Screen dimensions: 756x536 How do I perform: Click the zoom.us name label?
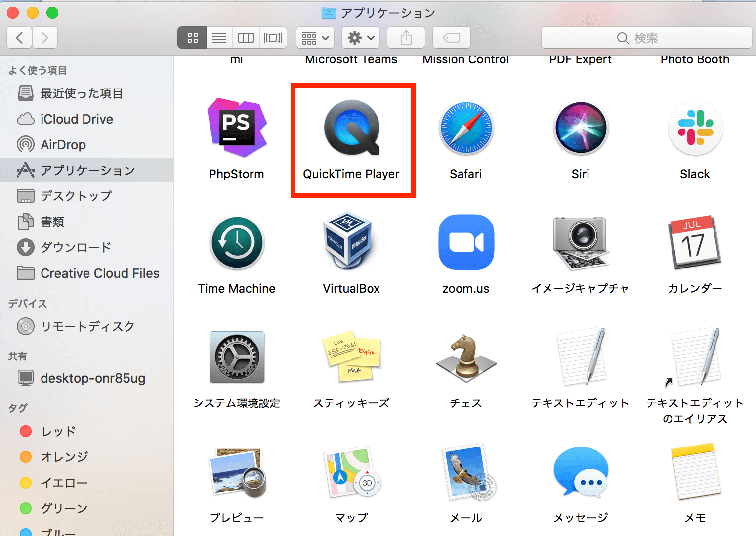tap(466, 289)
